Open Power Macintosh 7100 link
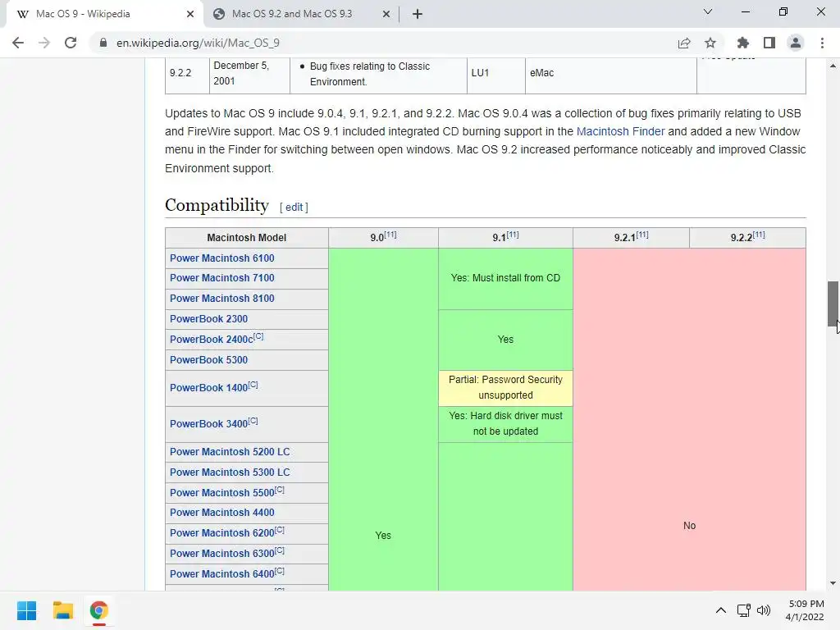The image size is (840, 630). (221, 278)
